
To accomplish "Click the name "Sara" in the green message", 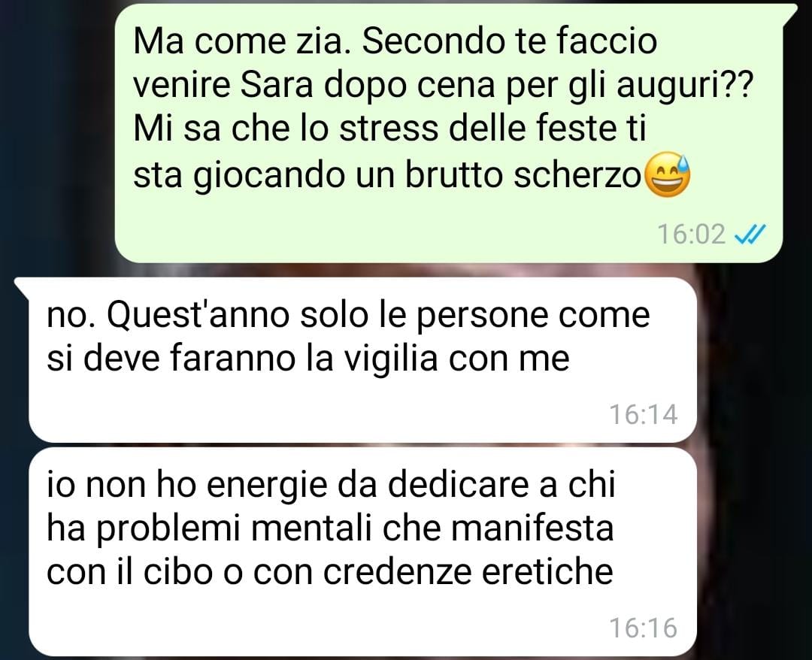I will pyautogui.click(x=277, y=86).
